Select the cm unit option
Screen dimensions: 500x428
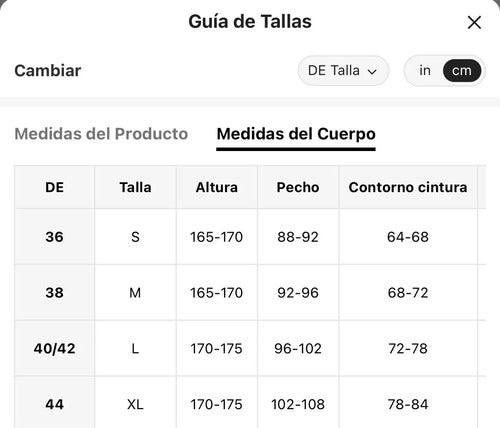pyautogui.click(x=462, y=71)
